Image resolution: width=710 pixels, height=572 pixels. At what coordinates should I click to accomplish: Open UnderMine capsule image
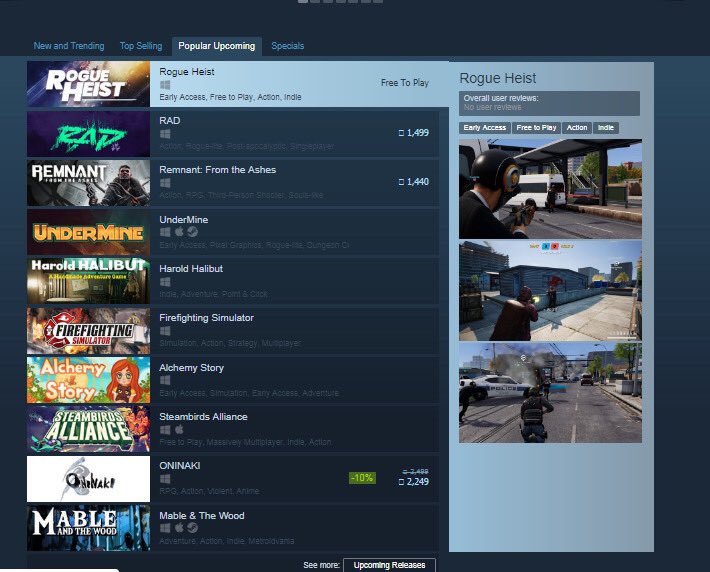click(x=88, y=232)
